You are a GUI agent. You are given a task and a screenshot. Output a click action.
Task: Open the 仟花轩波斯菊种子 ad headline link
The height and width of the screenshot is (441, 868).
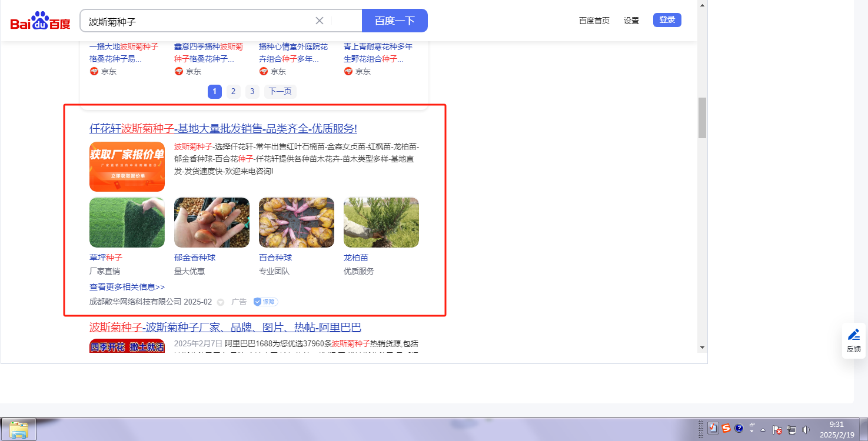coord(223,129)
